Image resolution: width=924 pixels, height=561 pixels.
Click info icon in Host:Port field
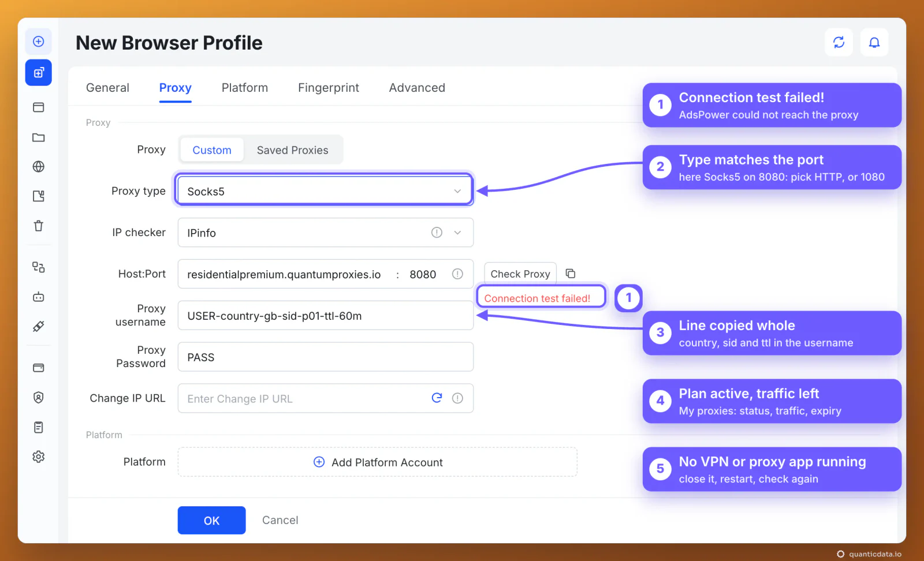point(457,274)
